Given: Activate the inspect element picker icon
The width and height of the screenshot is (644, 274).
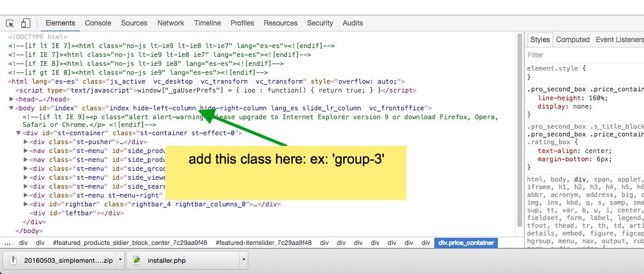Looking at the screenshot, I should point(10,23).
